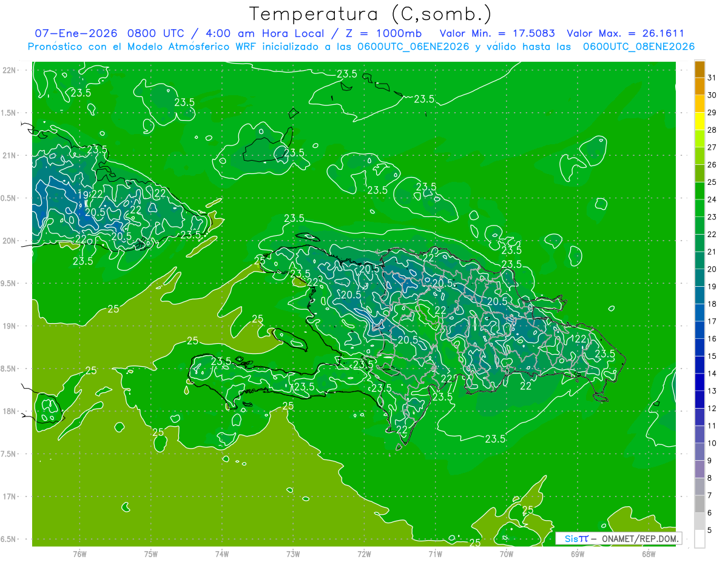
Task: Click the color scale label '17'
Action: click(x=712, y=322)
